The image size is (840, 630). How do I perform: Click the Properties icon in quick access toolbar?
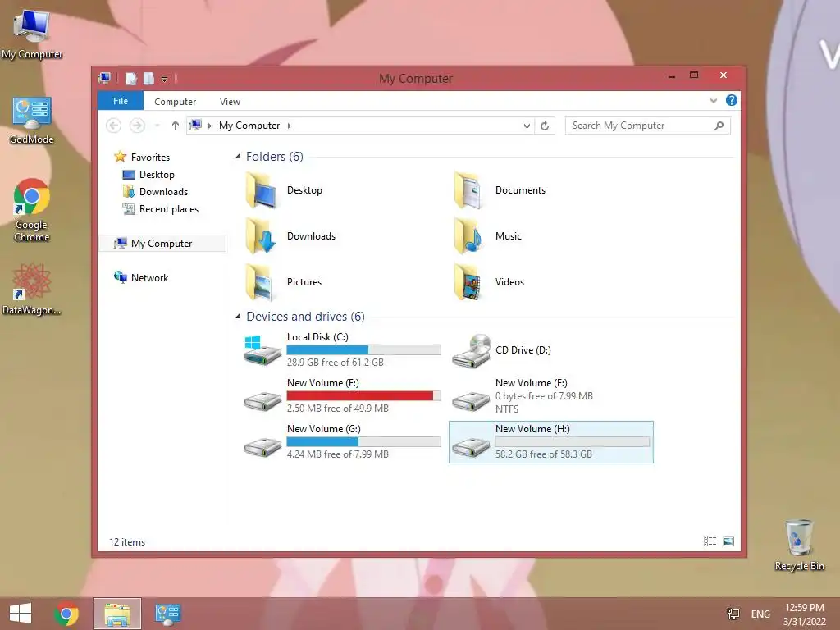(x=130, y=79)
